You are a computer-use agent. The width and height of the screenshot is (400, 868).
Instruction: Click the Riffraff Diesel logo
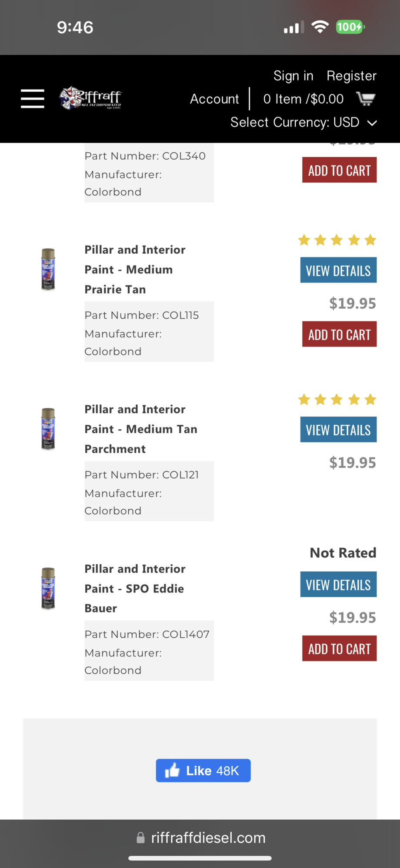coord(90,98)
